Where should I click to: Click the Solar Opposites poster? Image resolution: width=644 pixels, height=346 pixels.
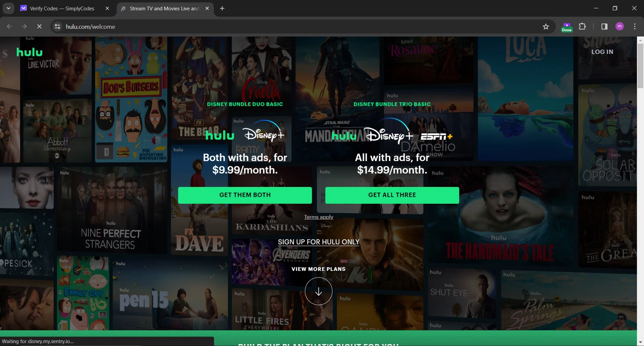(608, 136)
